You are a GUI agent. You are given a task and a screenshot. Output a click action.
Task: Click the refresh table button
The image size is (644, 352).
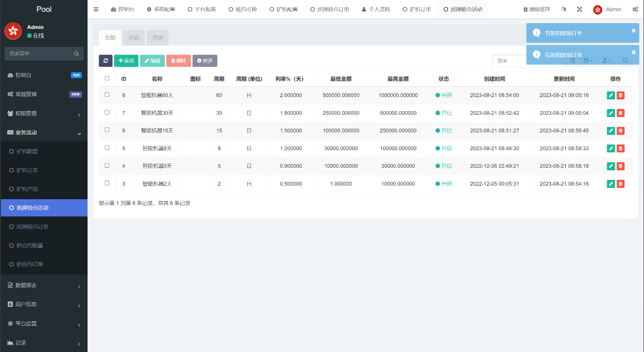point(105,61)
